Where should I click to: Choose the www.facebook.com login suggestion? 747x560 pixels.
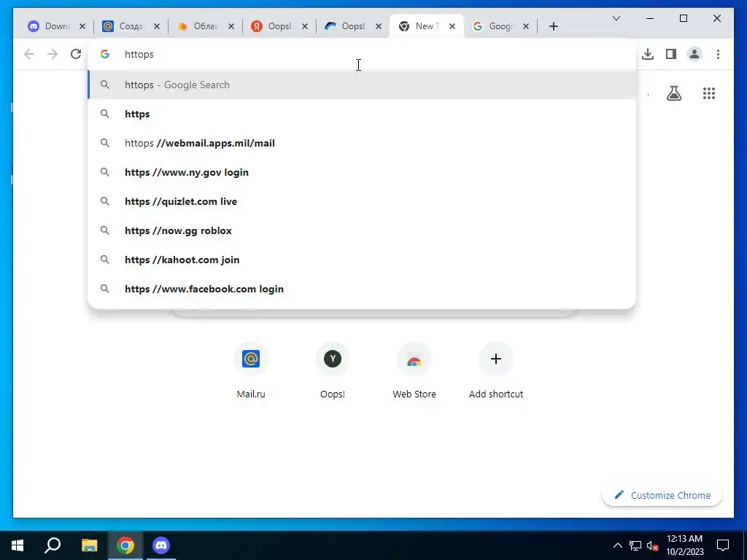pyautogui.click(x=362, y=289)
